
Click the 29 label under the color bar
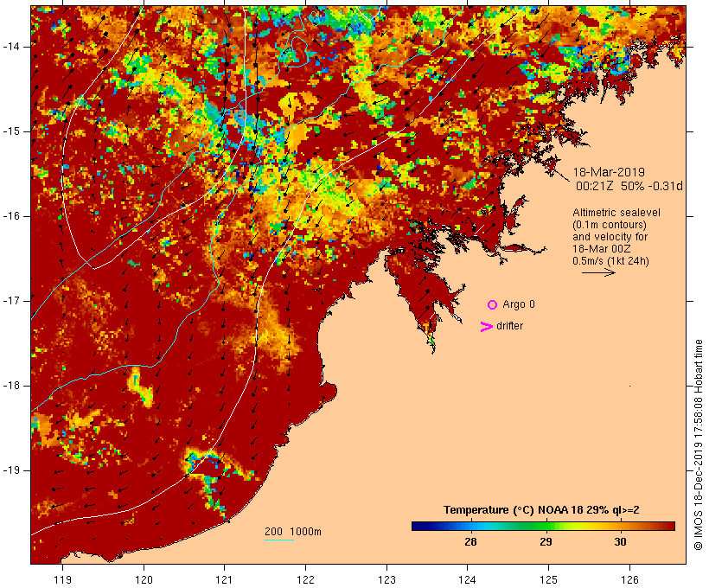click(x=546, y=542)
